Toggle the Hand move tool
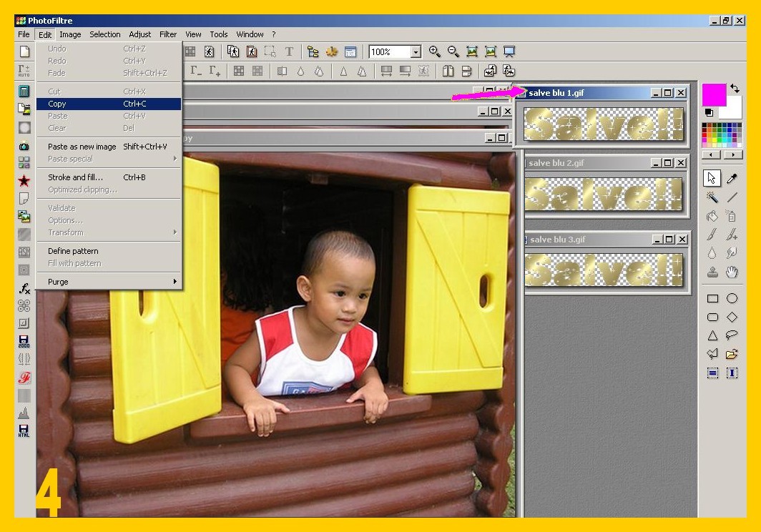This screenshot has width=761, height=532. tap(732, 272)
